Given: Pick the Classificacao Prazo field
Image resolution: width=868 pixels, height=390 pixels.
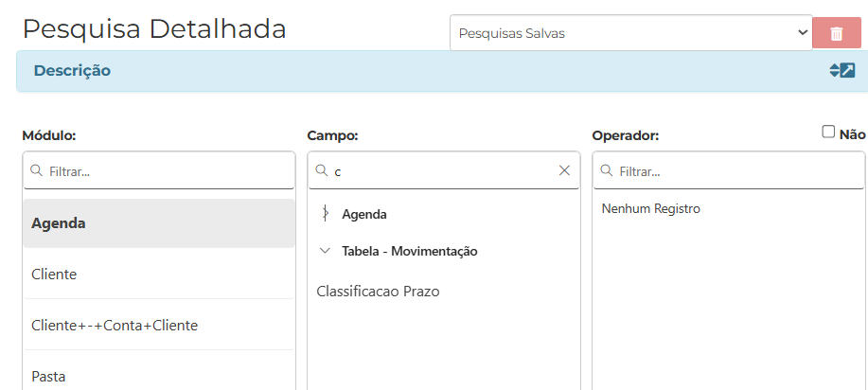Looking at the screenshot, I should (378, 291).
